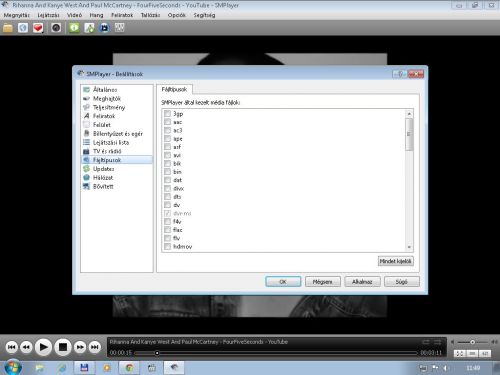Click the open file folder toolbar icon
Viewport: 500px width, 375px height.
[x=8, y=28]
